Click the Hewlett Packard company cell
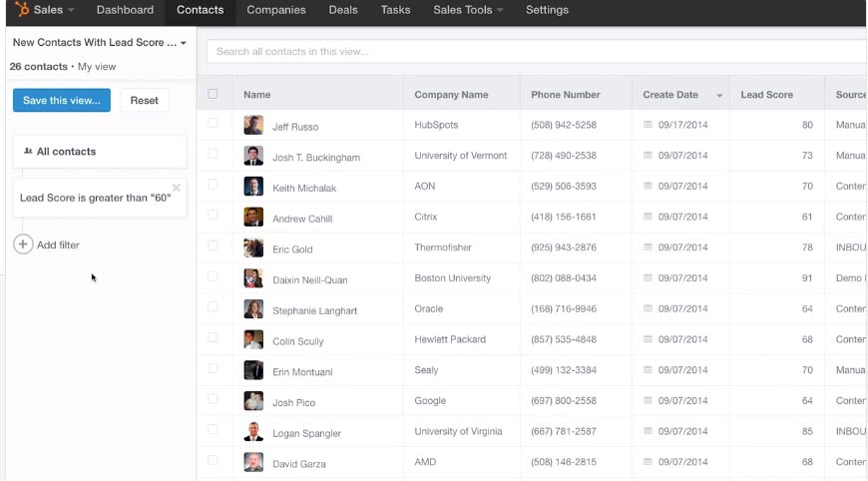The image size is (868, 481). click(450, 339)
